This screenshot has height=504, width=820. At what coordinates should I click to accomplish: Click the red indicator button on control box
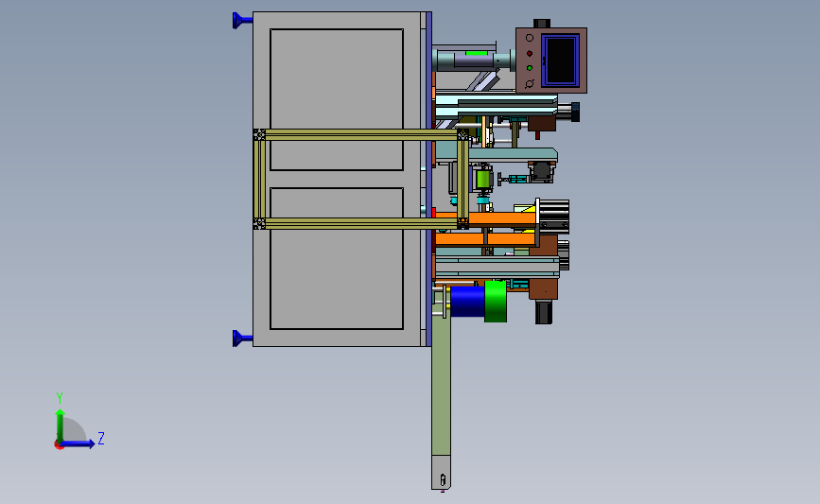(x=530, y=53)
